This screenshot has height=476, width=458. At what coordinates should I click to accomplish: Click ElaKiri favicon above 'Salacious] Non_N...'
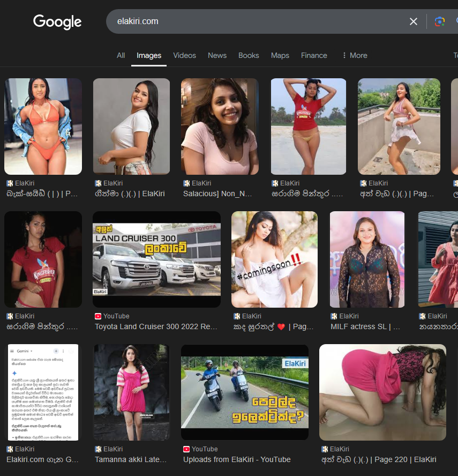coord(186,183)
